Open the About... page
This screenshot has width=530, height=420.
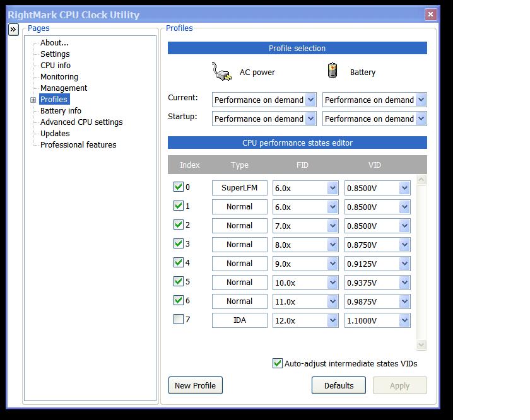pyautogui.click(x=54, y=43)
